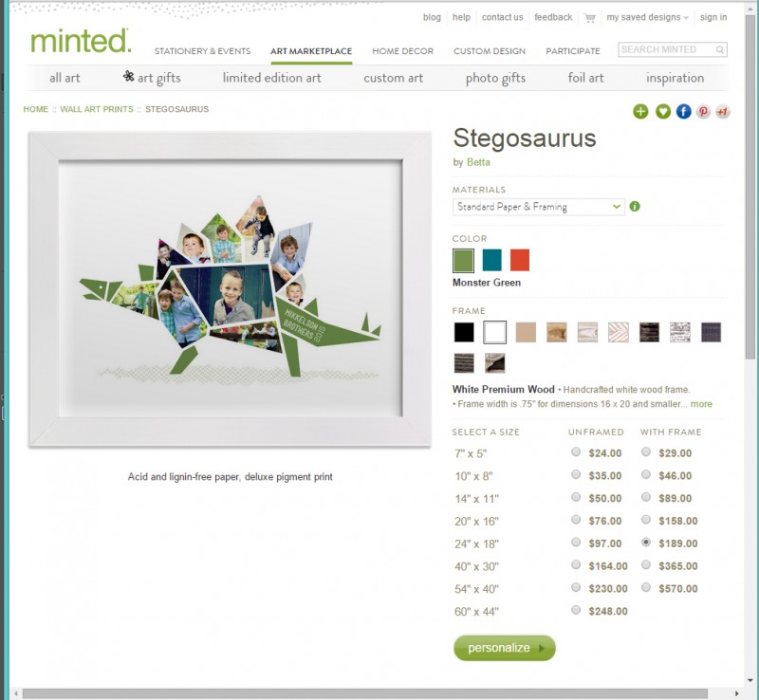Click the green heart favorite icon
This screenshot has width=759, height=700.
coord(662,111)
